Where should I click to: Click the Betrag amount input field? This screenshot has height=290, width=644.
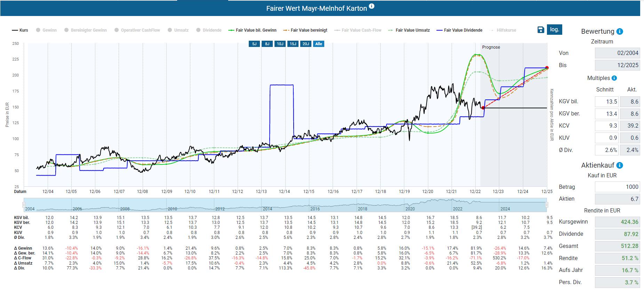tap(617, 187)
